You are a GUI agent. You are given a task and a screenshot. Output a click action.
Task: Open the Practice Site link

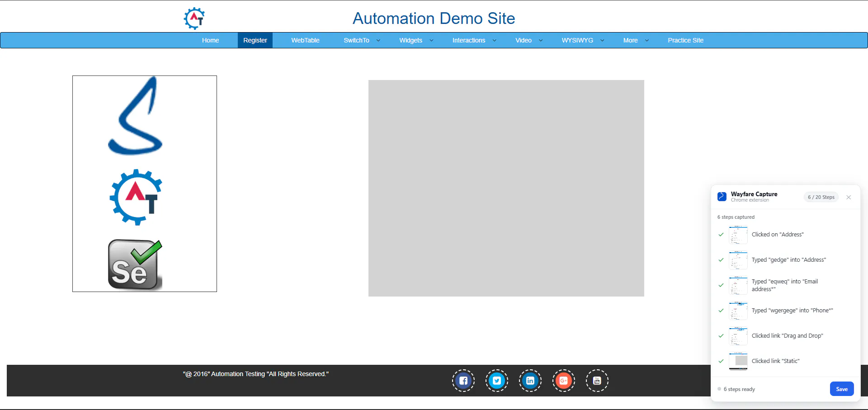point(685,40)
